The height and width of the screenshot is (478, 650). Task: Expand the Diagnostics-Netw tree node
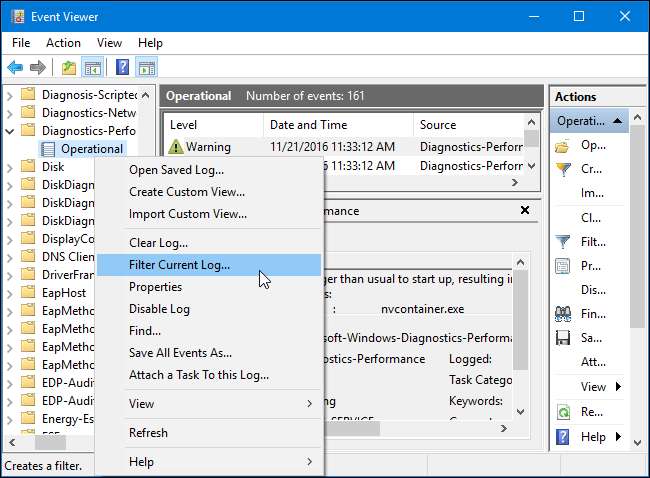[x=10, y=113]
